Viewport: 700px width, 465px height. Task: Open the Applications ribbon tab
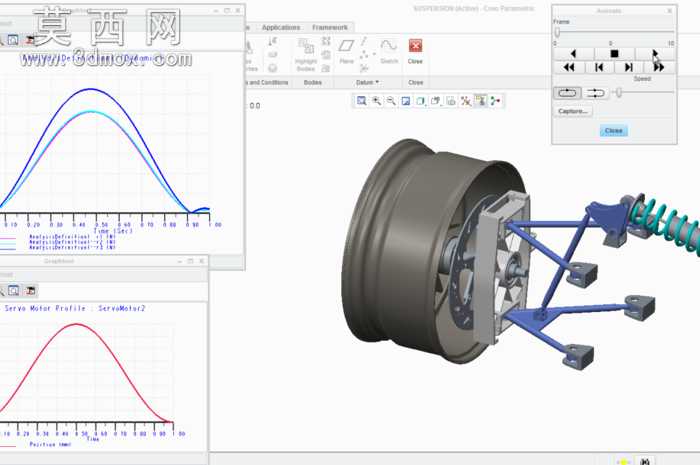(281, 27)
